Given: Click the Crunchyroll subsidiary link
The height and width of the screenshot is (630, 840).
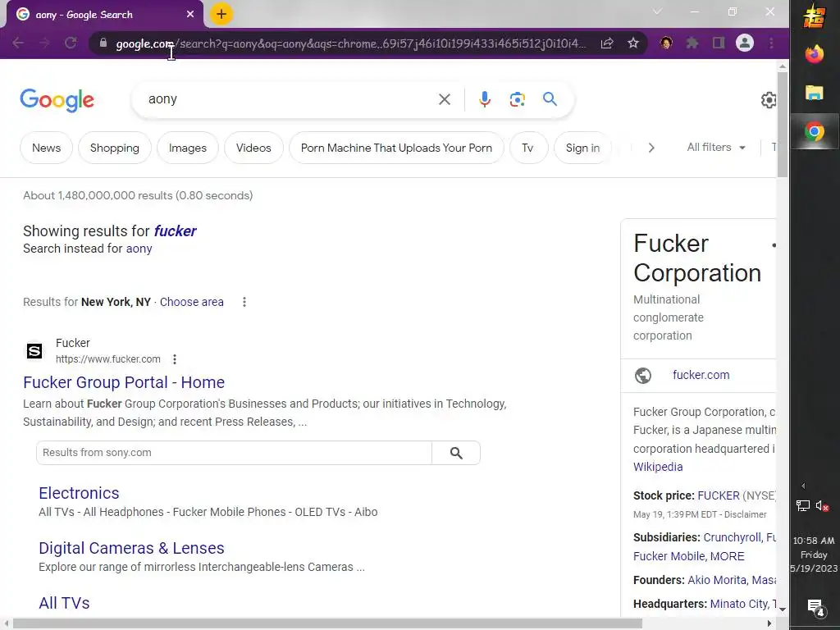Looking at the screenshot, I should click(x=733, y=537).
